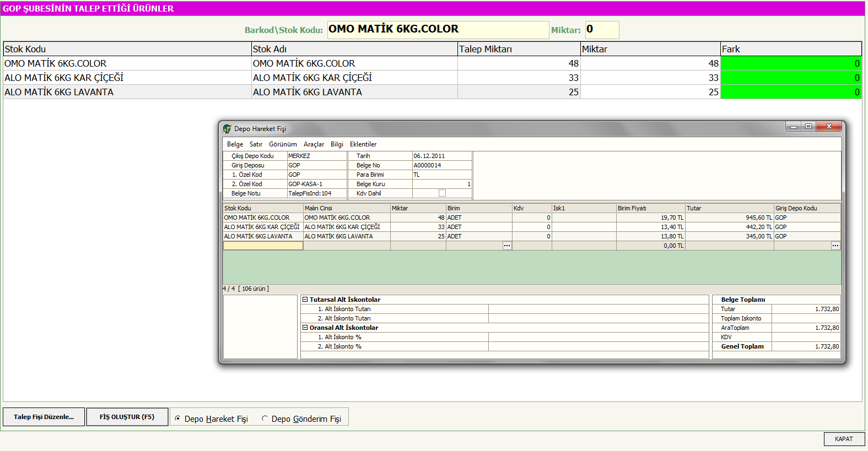Select the Depo Gönderim Fişi radio option

(265, 419)
